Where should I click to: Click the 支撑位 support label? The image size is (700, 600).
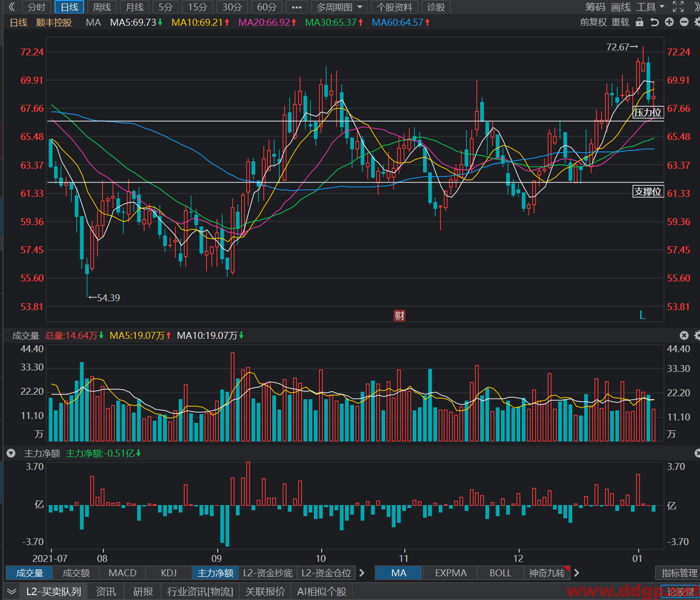[x=648, y=191]
